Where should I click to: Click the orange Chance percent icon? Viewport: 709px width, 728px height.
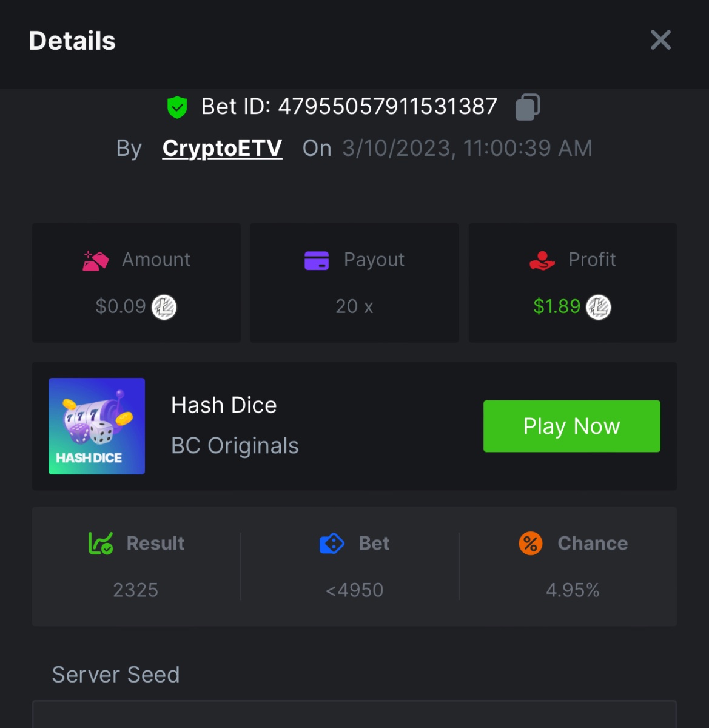[530, 544]
